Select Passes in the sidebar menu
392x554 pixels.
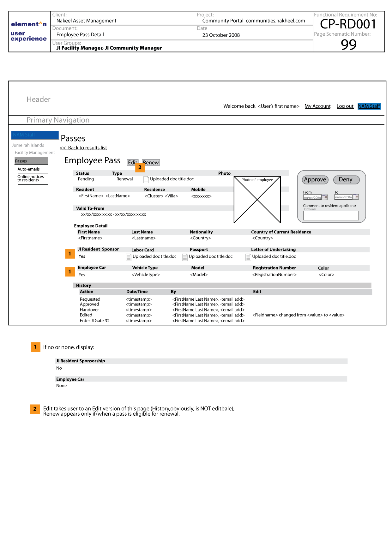point(31,161)
